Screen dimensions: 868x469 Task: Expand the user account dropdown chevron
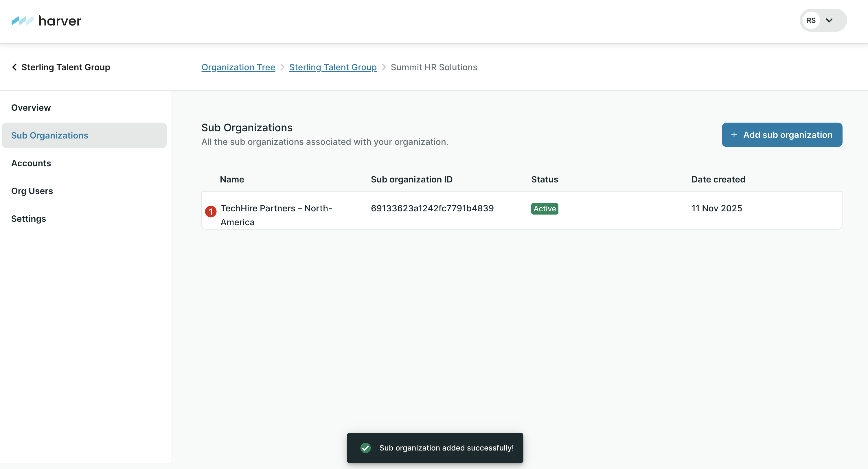829,21
